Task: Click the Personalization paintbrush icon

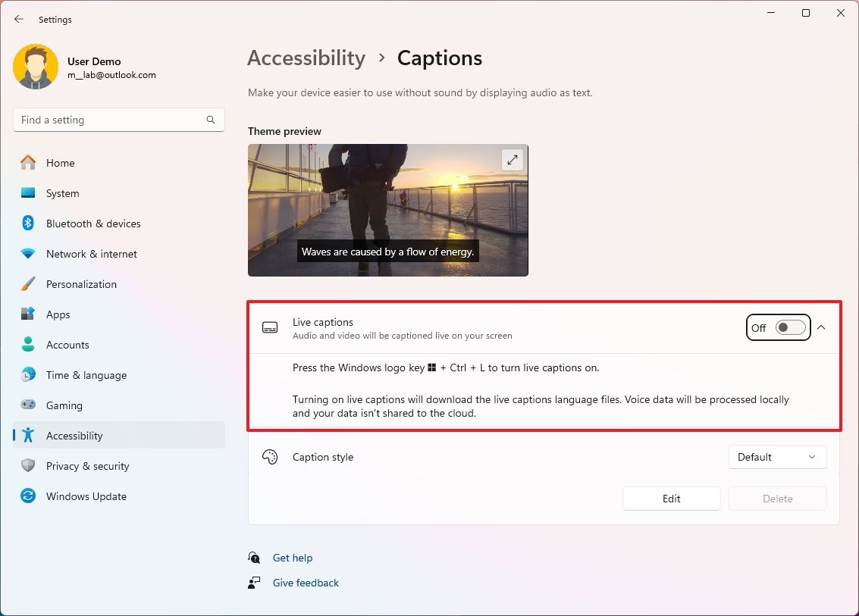Action: pos(28,283)
